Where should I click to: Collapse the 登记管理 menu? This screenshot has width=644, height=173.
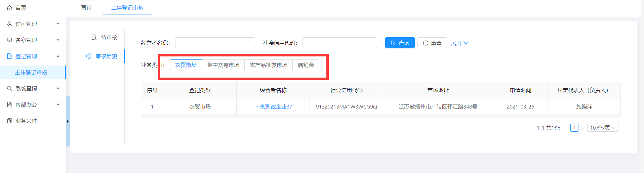click(58, 56)
